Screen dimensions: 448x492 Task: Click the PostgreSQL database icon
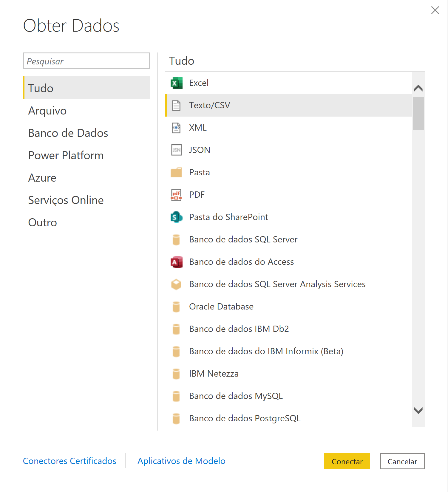176,418
